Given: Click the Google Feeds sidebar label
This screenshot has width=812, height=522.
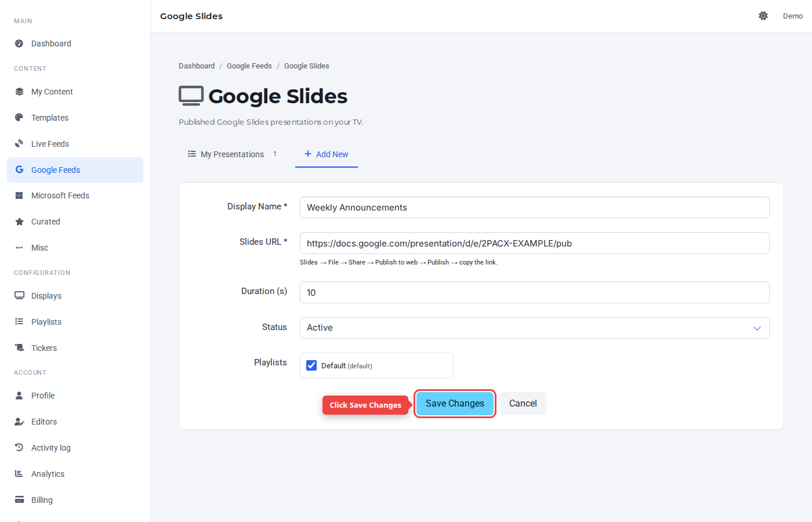Looking at the screenshot, I should (x=56, y=170).
